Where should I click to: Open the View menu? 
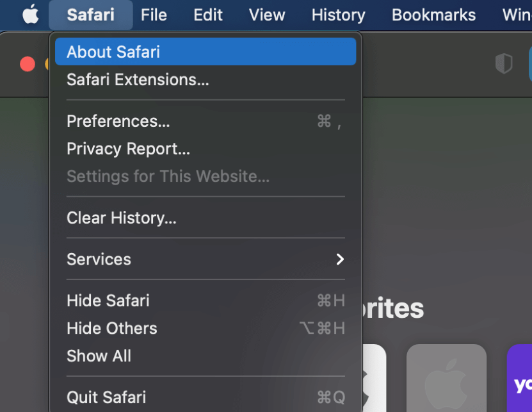tap(267, 14)
